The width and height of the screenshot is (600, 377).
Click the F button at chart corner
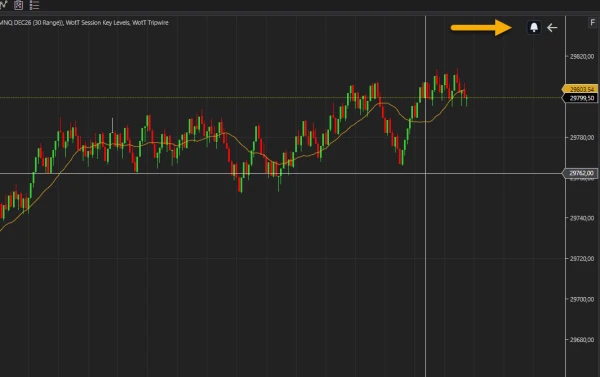593,23
